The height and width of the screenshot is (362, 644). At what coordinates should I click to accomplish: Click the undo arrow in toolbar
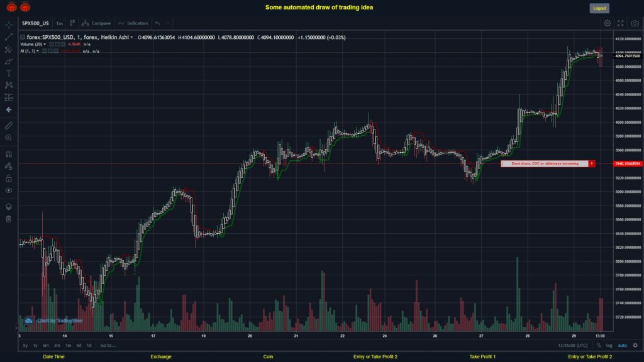point(158,23)
